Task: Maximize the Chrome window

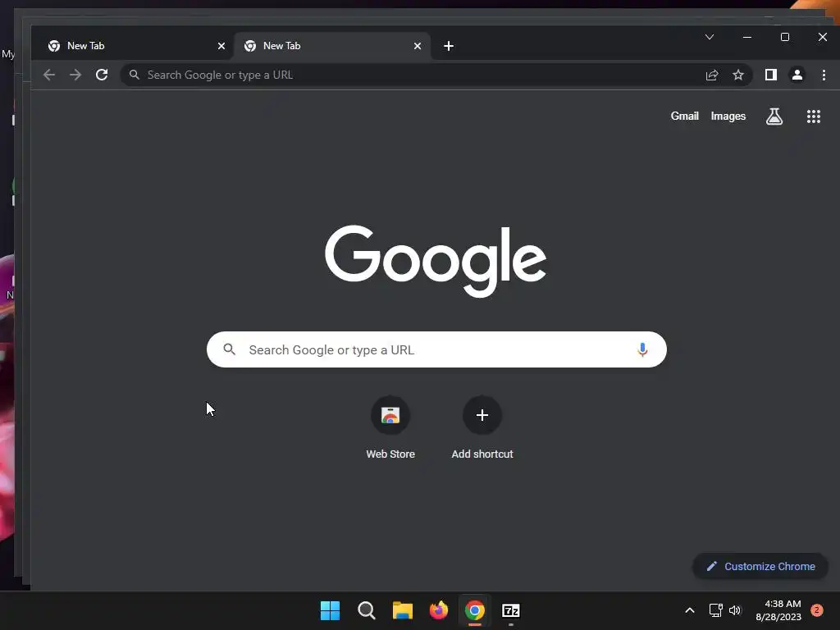Action: [x=785, y=37]
